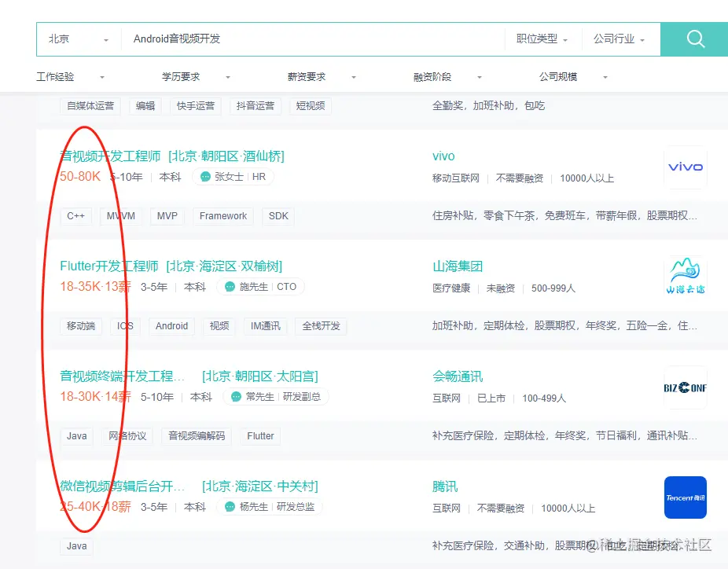Click the 视频 skill tag
Screen dimensions: 728x569
point(219,326)
